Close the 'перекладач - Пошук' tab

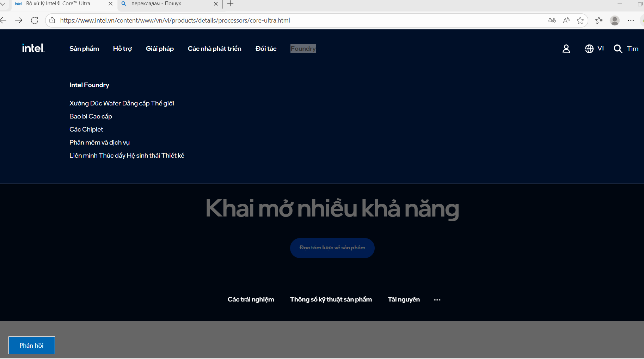pos(216,4)
